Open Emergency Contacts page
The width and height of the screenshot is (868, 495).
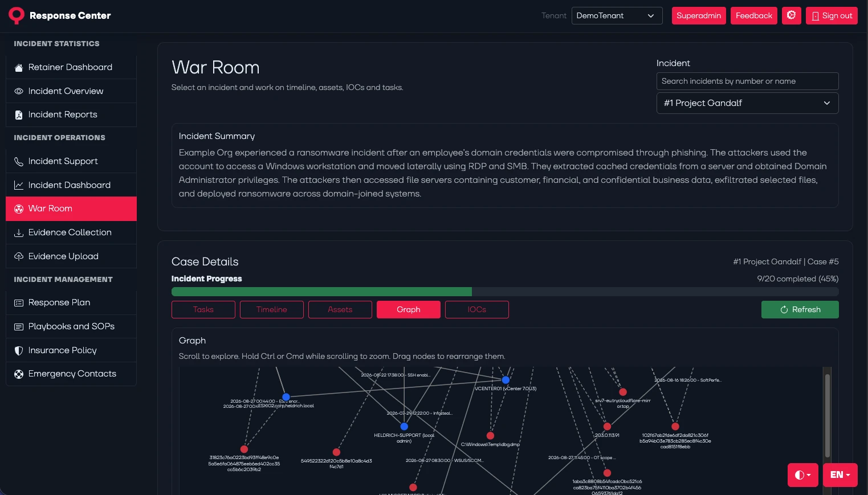point(71,374)
